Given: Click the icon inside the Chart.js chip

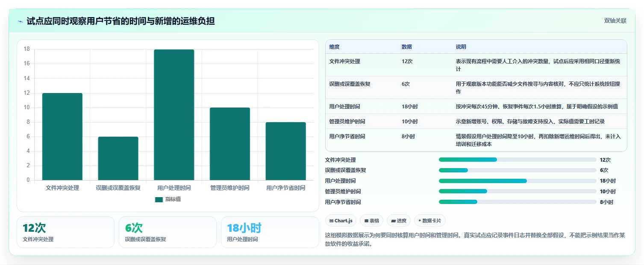Looking at the screenshot, I should pyautogui.click(x=331, y=221).
